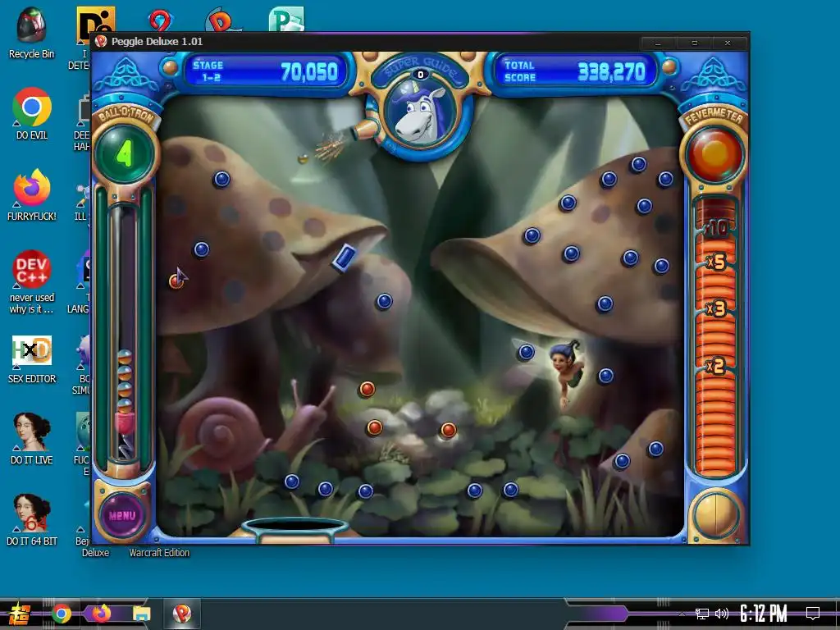Click the x2 marker on the Fevermeter
Screen dimensions: 840x630
(x=715, y=366)
